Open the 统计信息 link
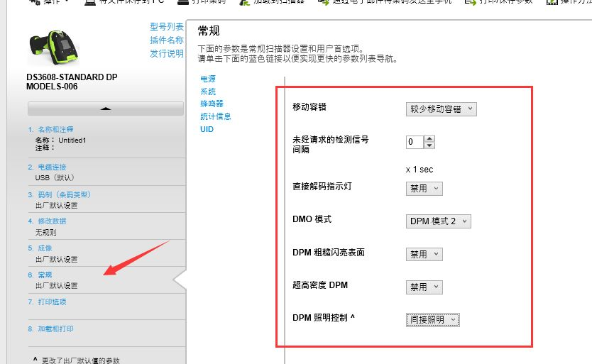 216,116
